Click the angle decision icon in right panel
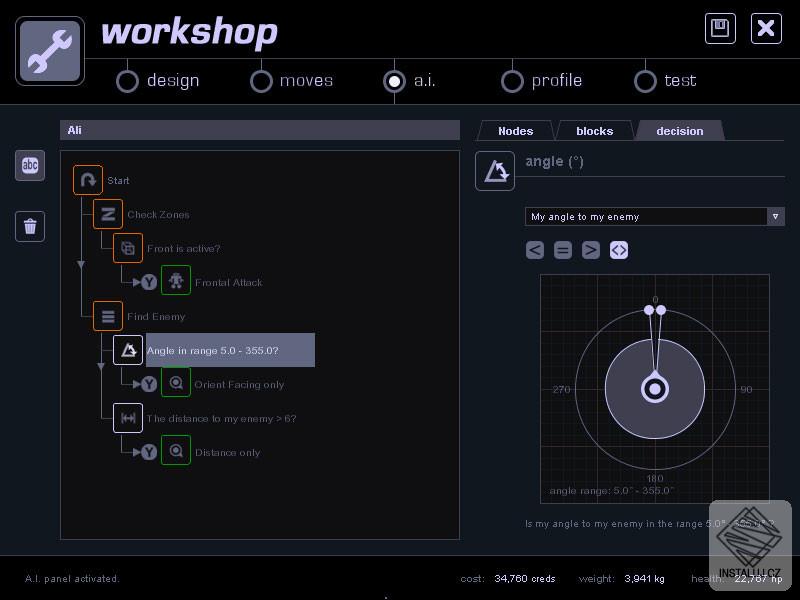The image size is (800, 600). (495, 171)
